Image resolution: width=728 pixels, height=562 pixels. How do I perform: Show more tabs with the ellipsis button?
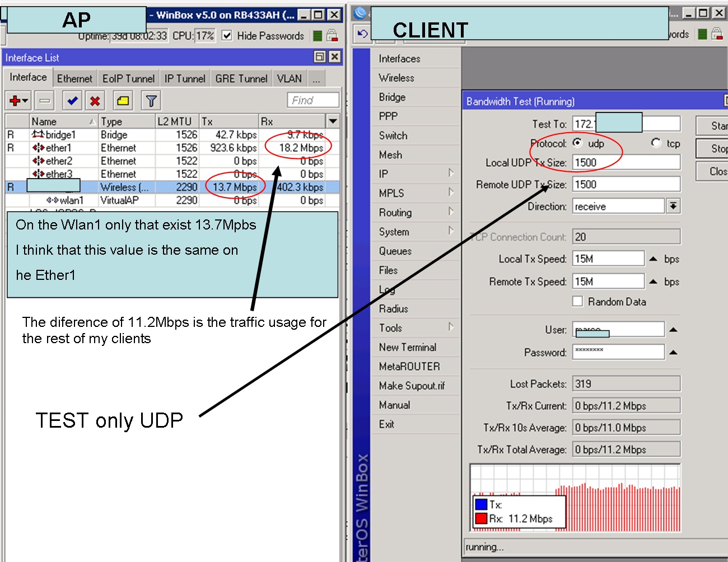point(316,79)
